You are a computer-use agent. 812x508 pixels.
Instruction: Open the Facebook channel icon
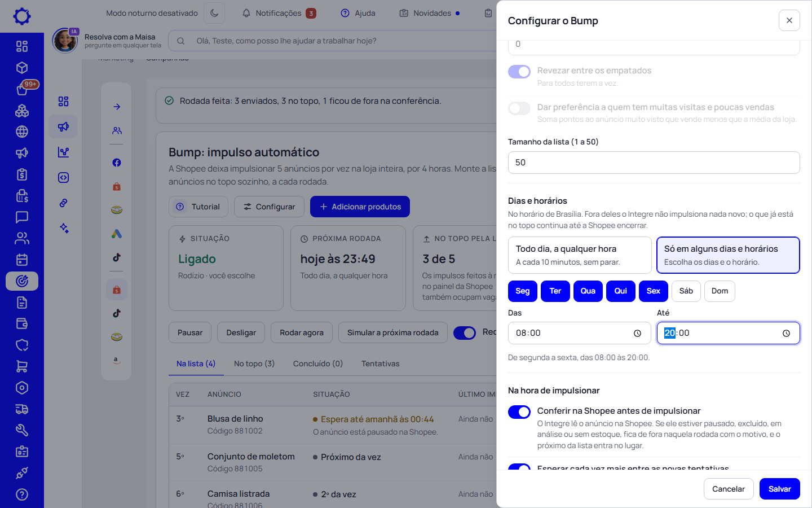pos(117,163)
